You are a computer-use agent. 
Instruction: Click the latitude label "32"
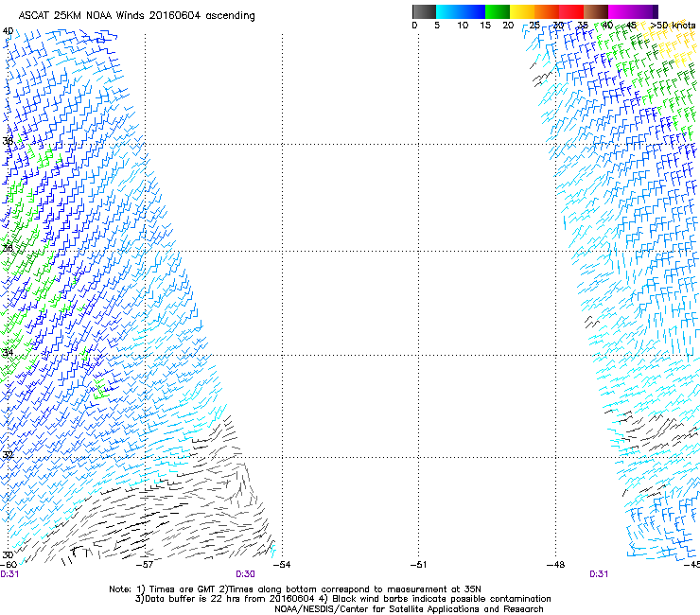click(x=8, y=455)
